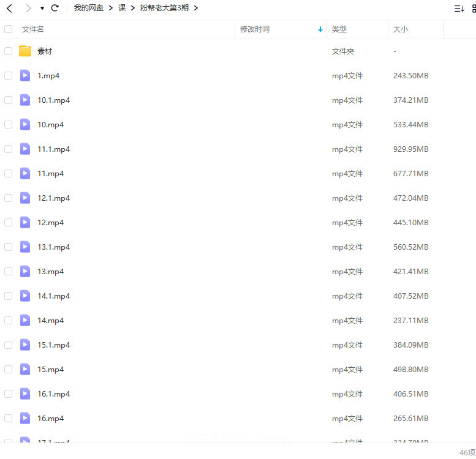Open the file 15.1.mp4
The width and height of the screenshot is (476, 459).
pyautogui.click(x=54, y=345)
